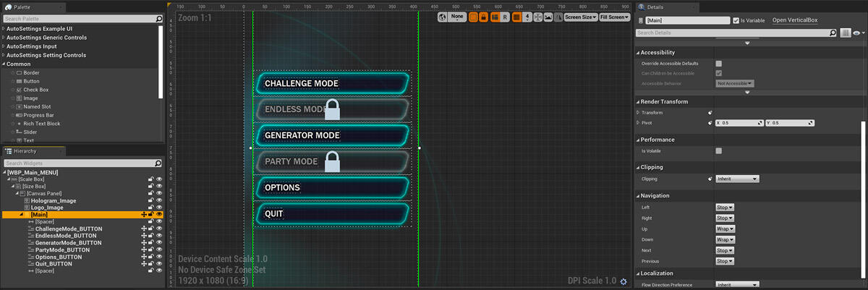Toggle the grid snapping icon

coord(517,17)
